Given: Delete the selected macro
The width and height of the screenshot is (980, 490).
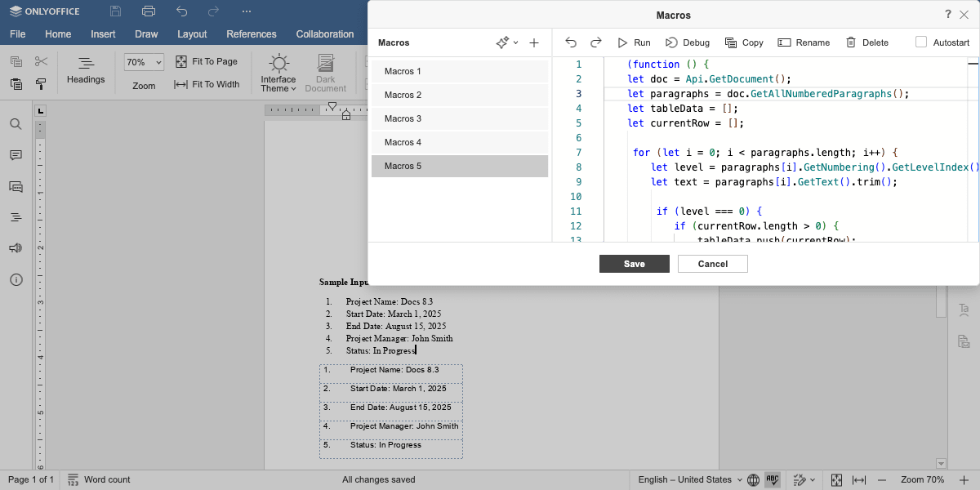Looking at the screenshot, I should pyautogui.click(x=866, y=42).
